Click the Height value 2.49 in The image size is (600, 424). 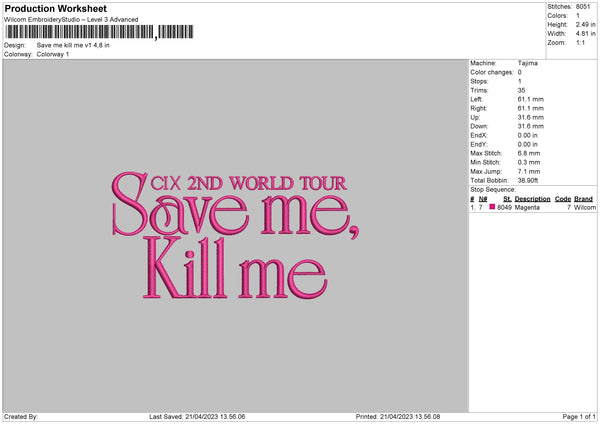tap(585, 24)
